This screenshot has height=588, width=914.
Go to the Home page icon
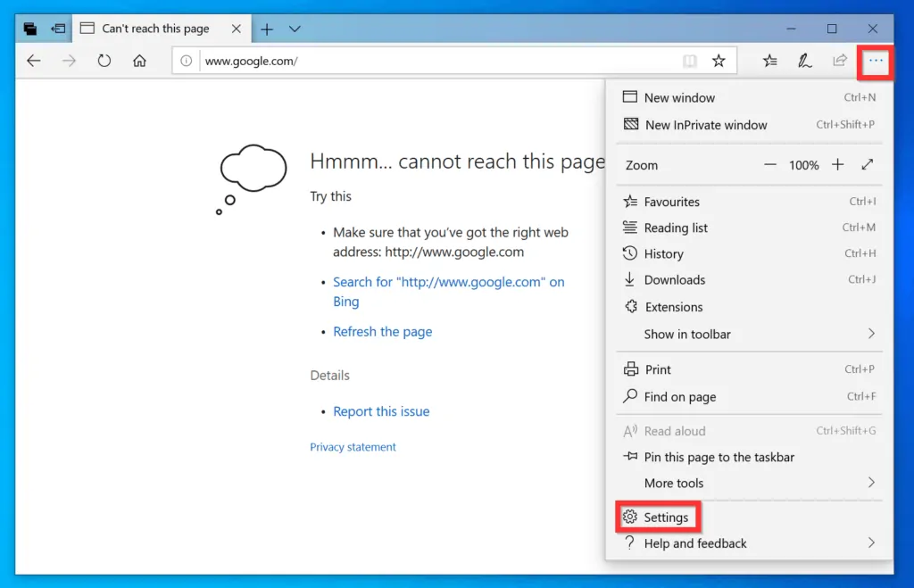(139, 61)
